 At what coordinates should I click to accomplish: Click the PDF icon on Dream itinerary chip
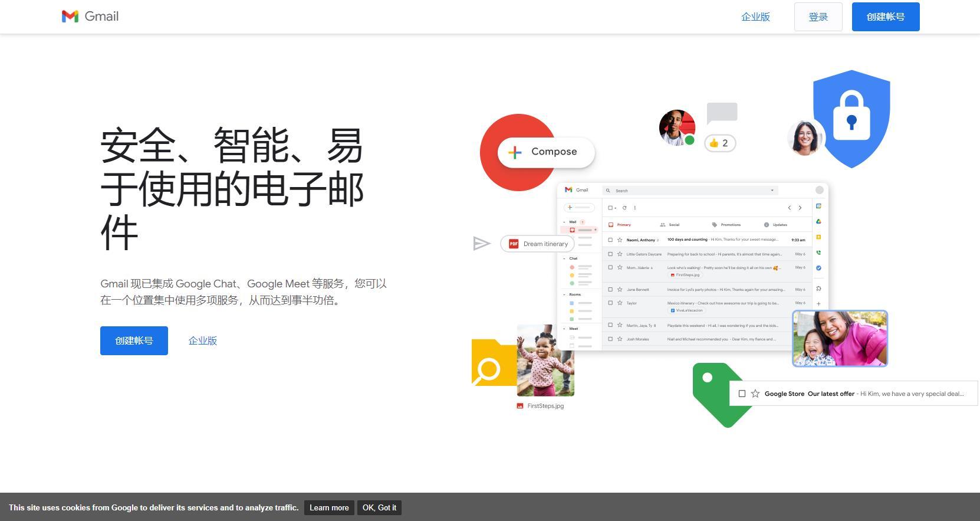pos(514,244)
